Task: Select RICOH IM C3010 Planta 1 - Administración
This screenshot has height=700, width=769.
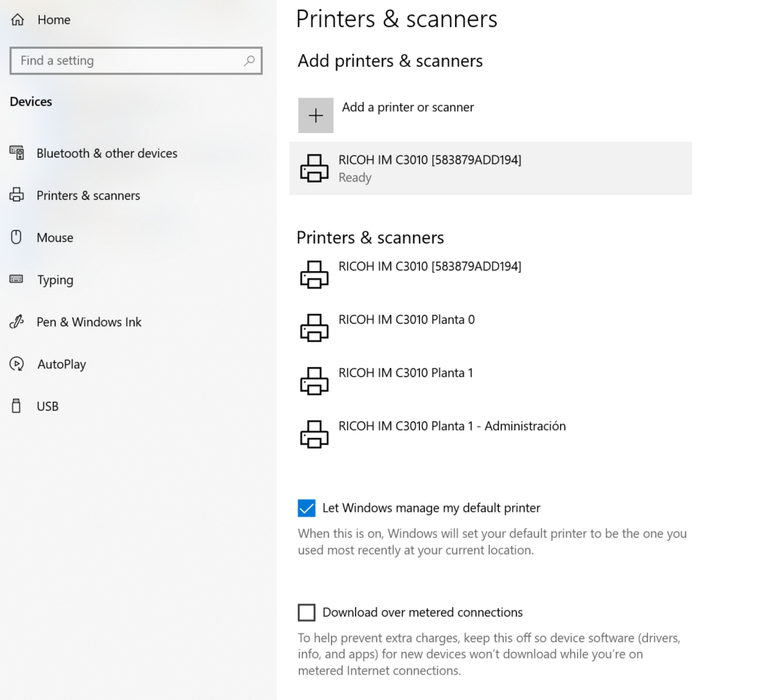Action: point(451,427)
